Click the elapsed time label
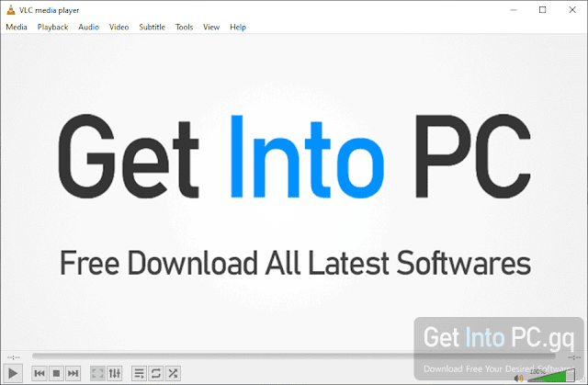Viewport: 588px width, 385px height. [14, 357]
